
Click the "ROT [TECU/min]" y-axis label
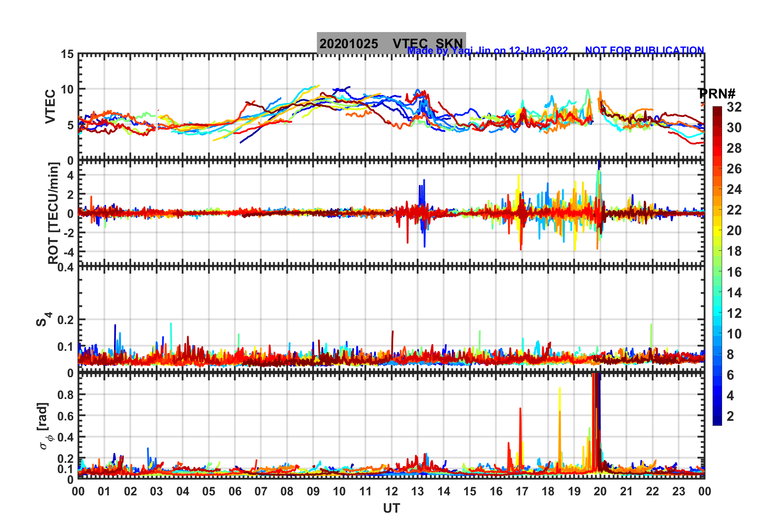click(54, 213)
